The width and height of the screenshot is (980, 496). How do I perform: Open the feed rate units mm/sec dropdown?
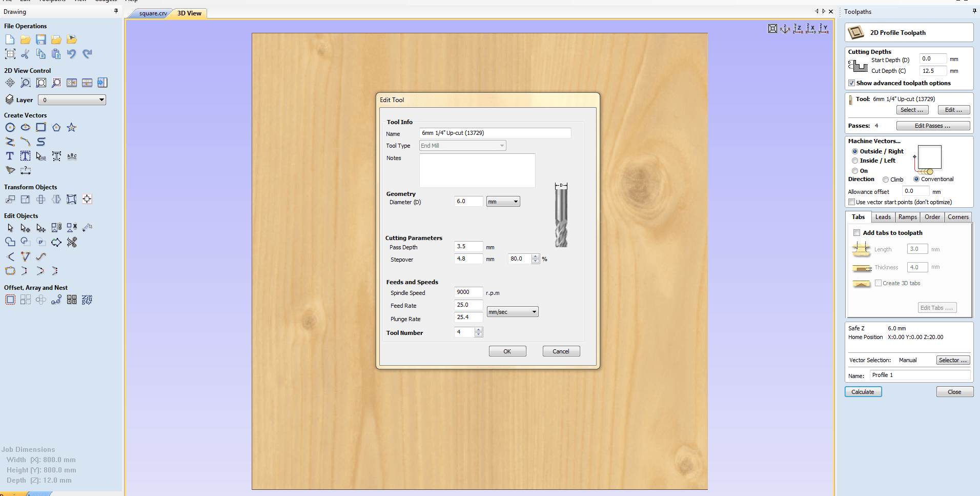(x=512, y=312)
